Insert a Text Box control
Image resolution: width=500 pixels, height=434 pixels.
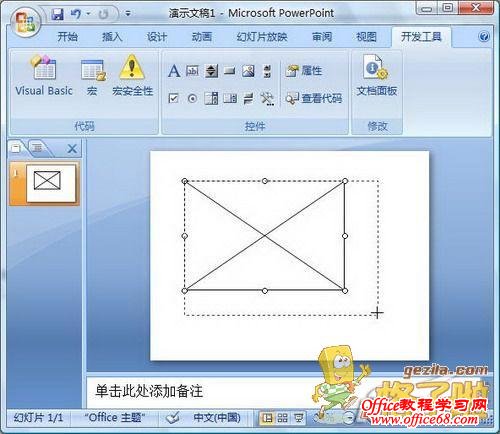coord(193,71)
